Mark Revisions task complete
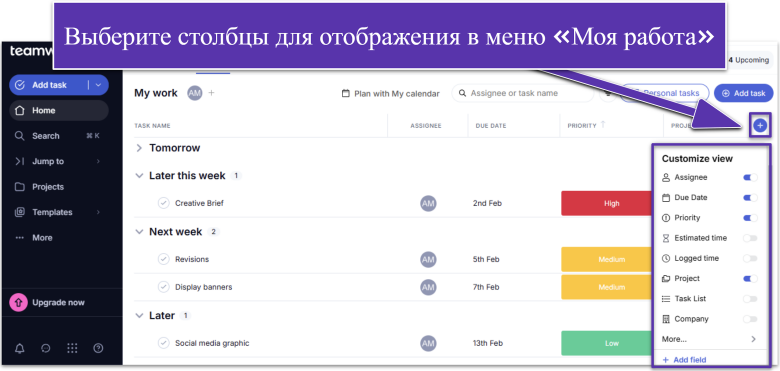The height and width of the screenshot is (371, 780). click(163, 259)
